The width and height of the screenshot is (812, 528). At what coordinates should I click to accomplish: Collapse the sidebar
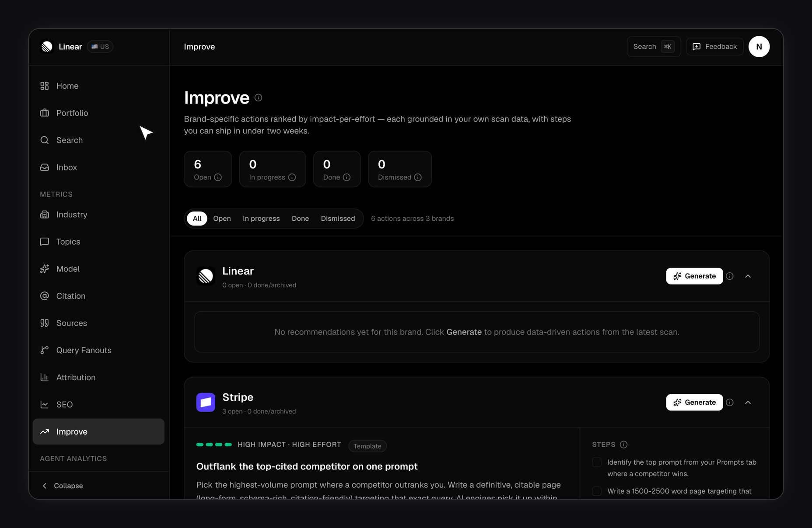[63, 486]
